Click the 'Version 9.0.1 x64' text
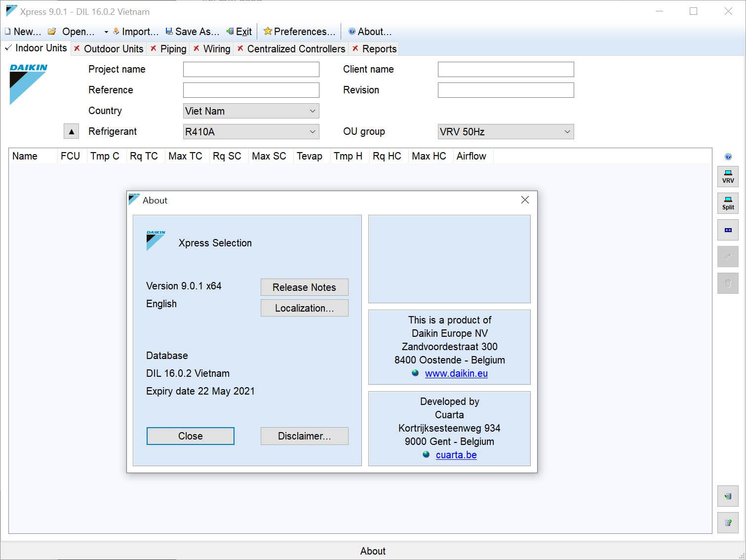The width and height of the screenshot is (746, 560). (184, 286)
